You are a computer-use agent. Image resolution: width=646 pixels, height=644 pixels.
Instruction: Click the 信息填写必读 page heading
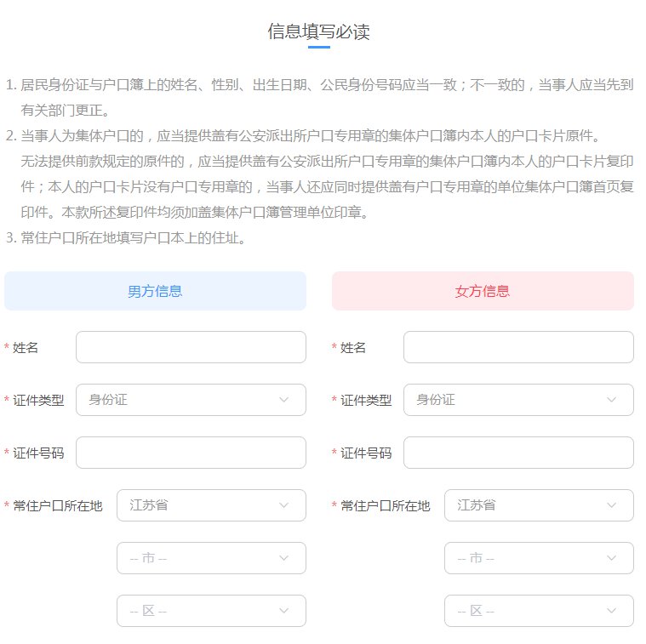(318, 32)
